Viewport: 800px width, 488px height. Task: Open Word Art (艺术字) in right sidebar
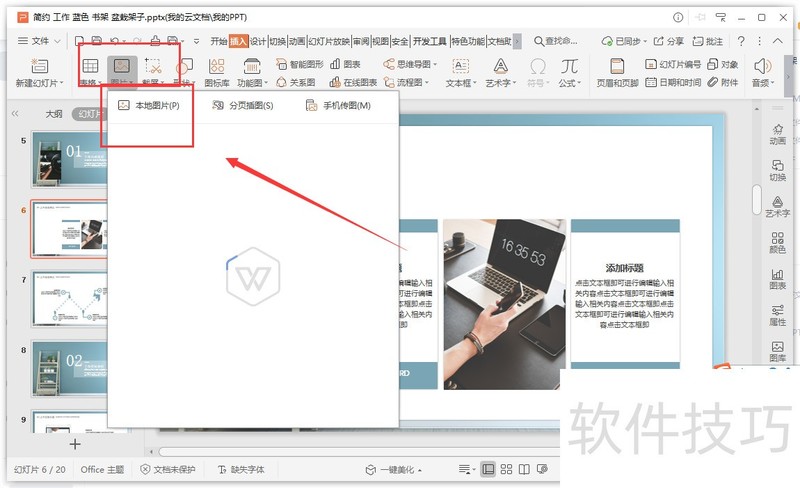pyautogui.click(x=778, y=207)
